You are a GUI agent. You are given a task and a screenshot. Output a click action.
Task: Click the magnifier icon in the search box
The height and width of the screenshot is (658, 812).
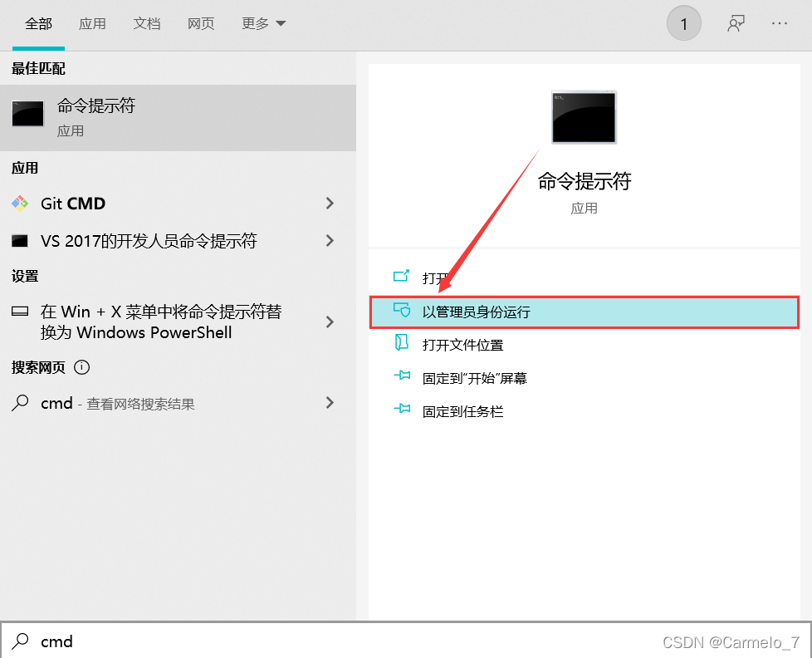click(x=20, y=641)
